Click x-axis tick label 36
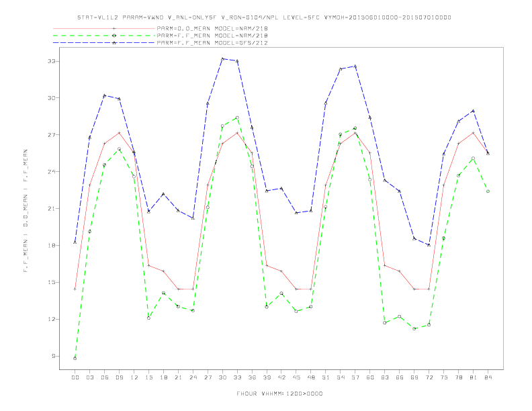The width and height of the screenshot is (532, 411). pos(252,377)
